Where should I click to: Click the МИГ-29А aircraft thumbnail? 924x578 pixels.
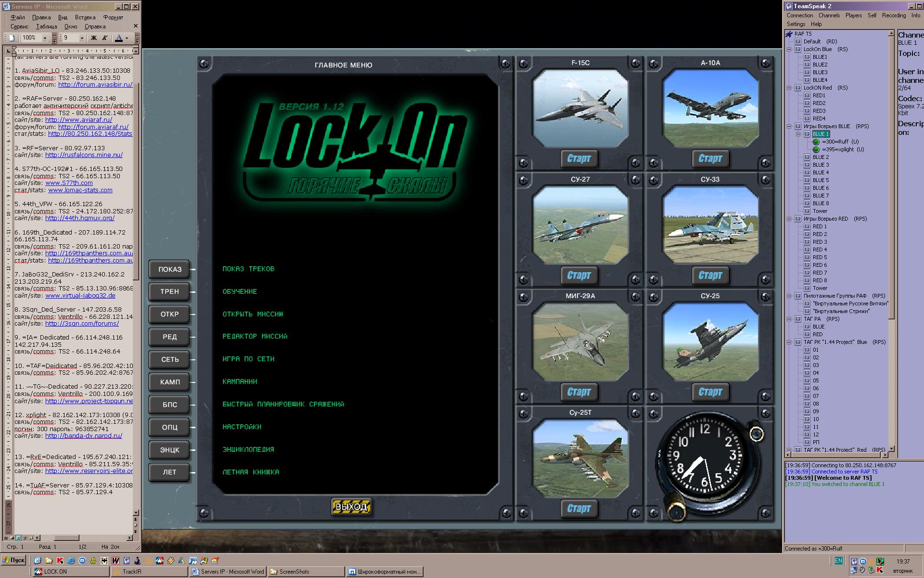point(580,342)
